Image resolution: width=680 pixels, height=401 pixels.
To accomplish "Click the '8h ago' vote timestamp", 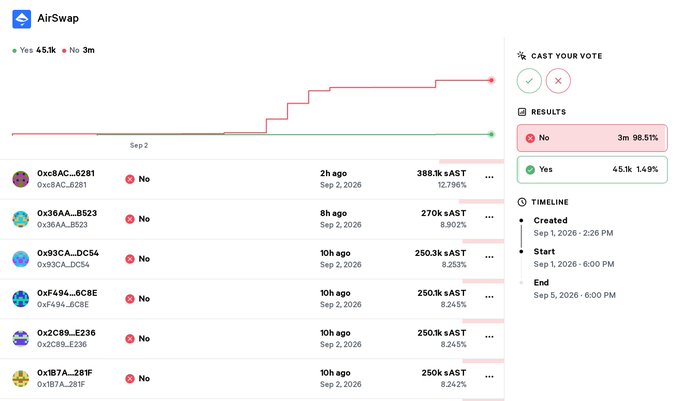I will coord(333,213).
